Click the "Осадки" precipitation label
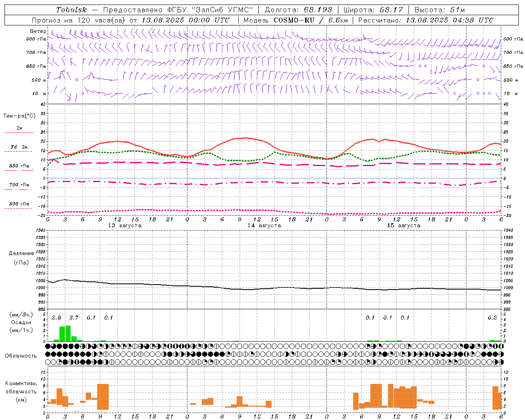Viewport: 525px width, 420px height. pyautogui.click(x=21, y=322)
